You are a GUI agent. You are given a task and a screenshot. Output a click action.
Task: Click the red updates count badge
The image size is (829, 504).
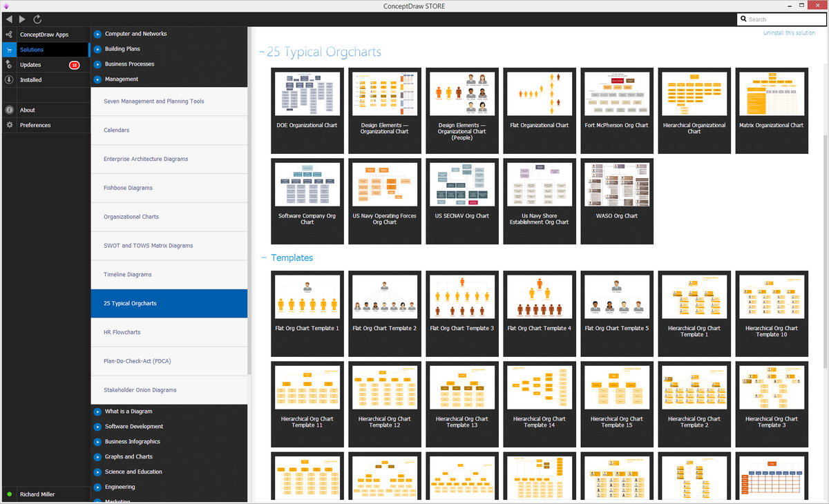point(75,65)
